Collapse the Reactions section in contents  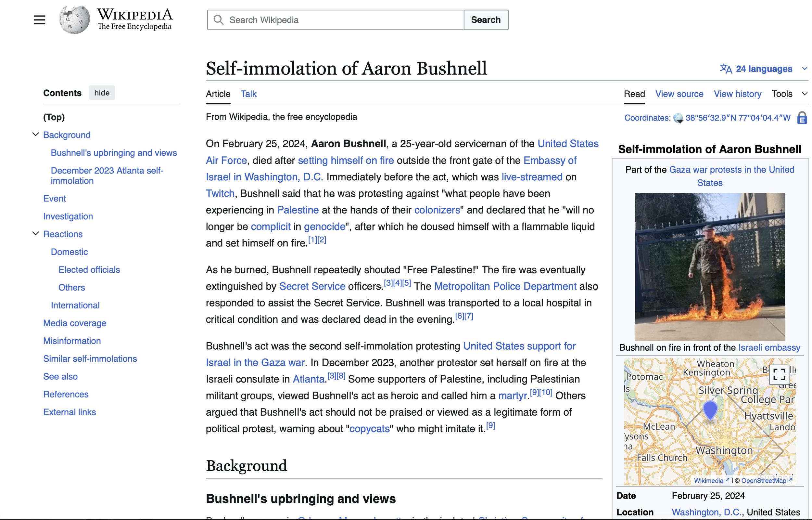tap(35, 234)
